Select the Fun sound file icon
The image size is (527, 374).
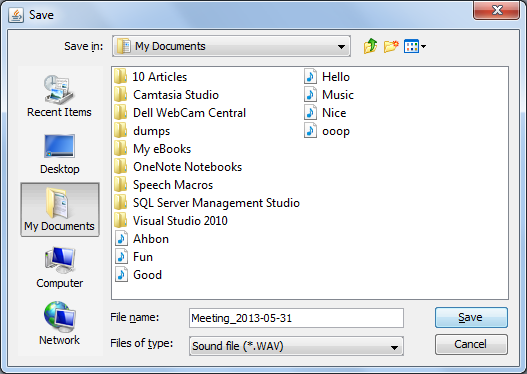tap(121, 257)
